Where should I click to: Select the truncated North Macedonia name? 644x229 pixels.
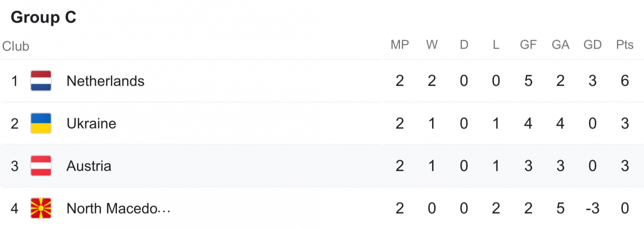click(118, 208)
